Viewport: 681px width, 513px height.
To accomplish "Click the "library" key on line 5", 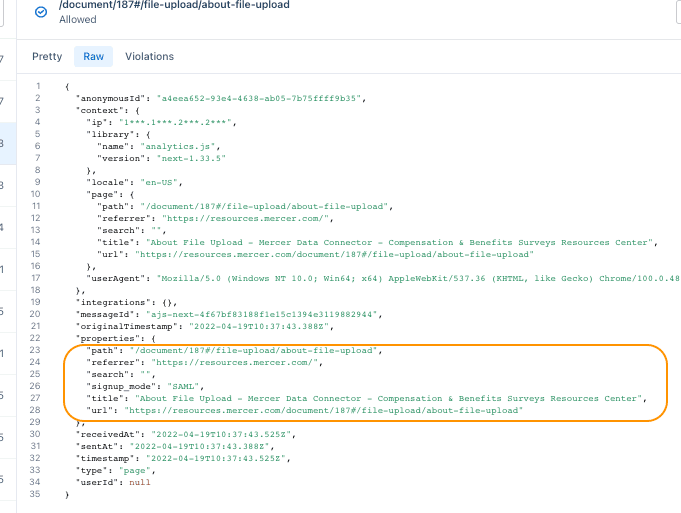I will click(x=112, y=133).
